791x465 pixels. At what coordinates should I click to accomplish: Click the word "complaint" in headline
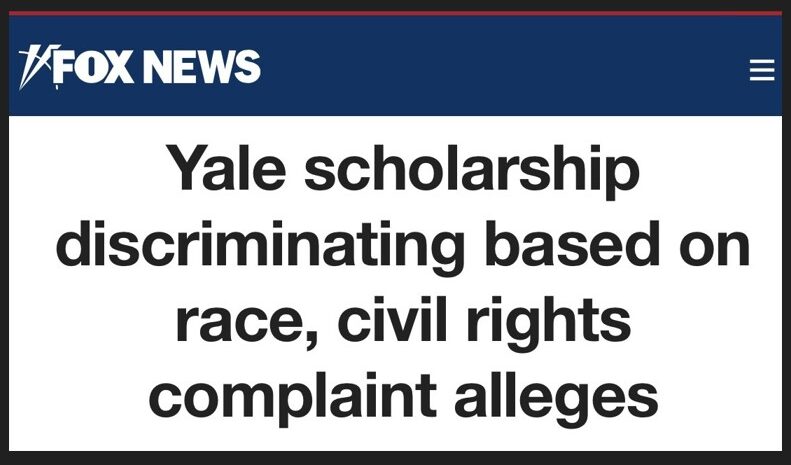click(x=293, y=398)
